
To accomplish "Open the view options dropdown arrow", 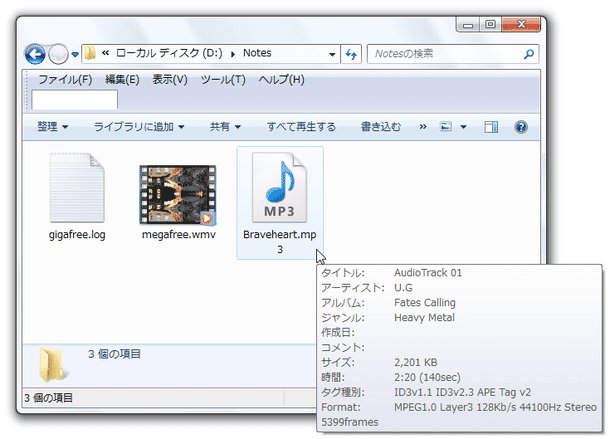I will pos(463,127).
